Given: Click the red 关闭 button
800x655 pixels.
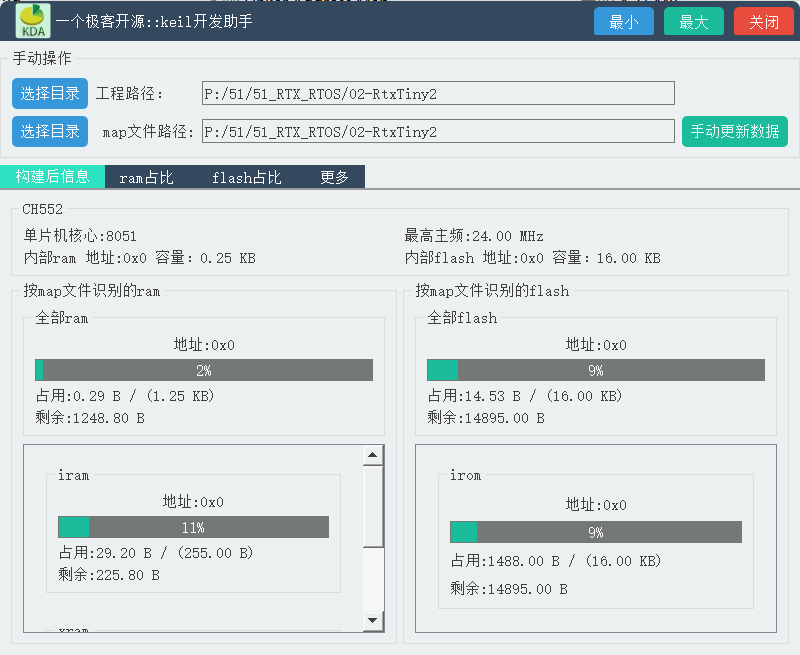Looking at the screenshot, I should [x=764, y=21].
